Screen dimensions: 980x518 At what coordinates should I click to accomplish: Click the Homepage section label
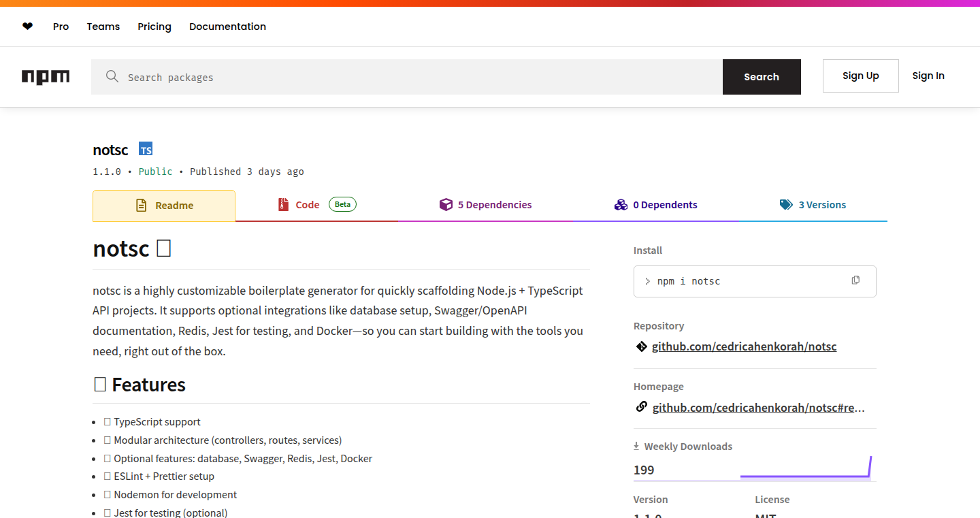click(659, 387)
